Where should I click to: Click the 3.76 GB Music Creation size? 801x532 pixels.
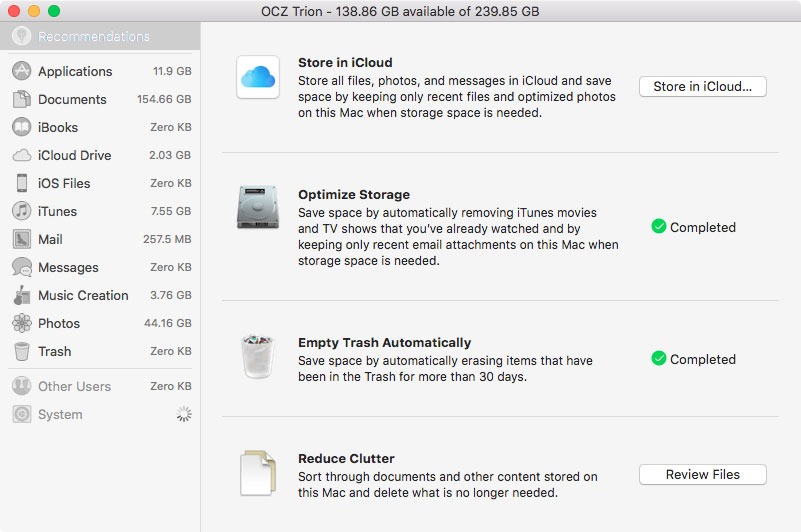171,295
